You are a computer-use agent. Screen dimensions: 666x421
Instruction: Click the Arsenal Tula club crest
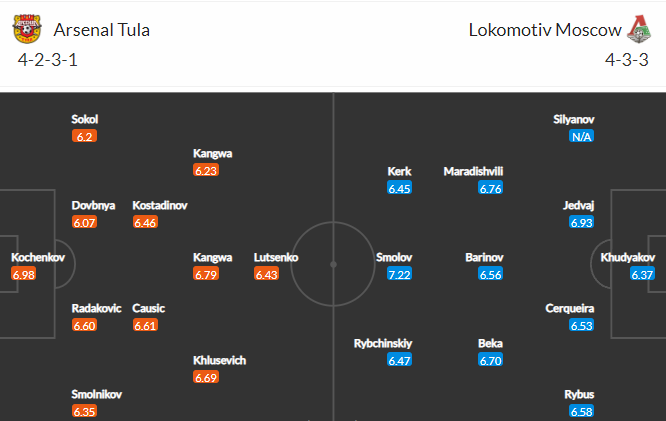[27, 29]
